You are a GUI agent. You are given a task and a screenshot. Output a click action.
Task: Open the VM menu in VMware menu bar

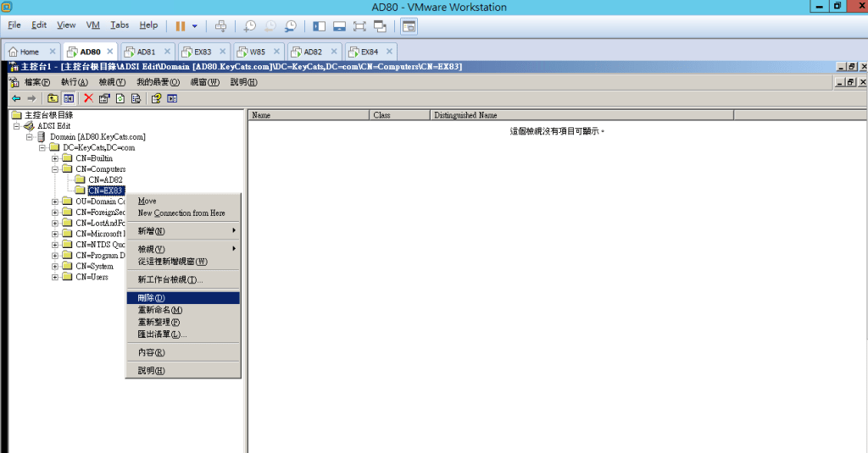click(93, 25)
